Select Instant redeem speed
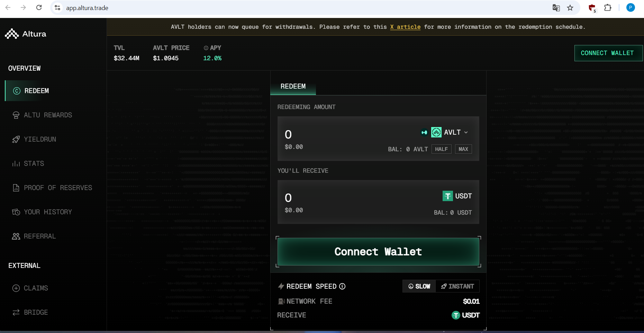Viewport: 644px width, 333px height. point(457,286)
